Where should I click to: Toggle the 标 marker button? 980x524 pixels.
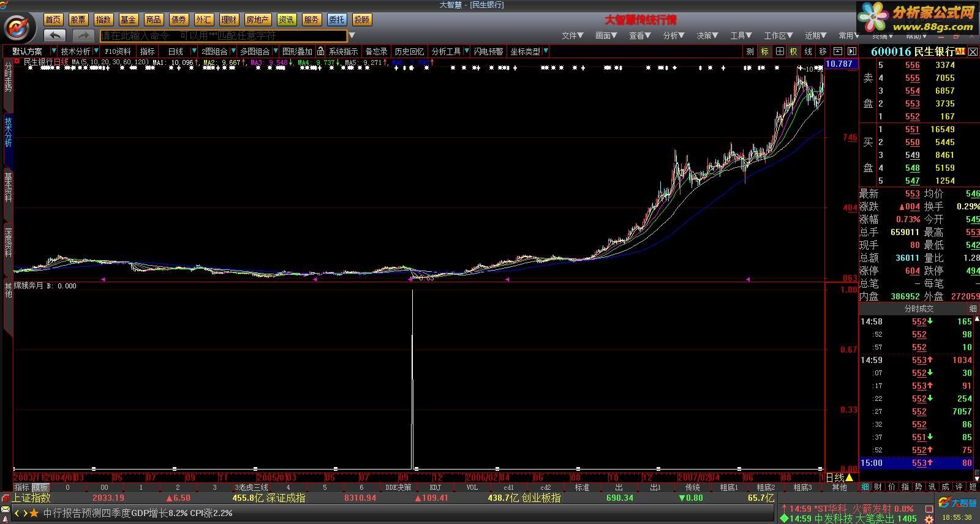tap(764, 51)
